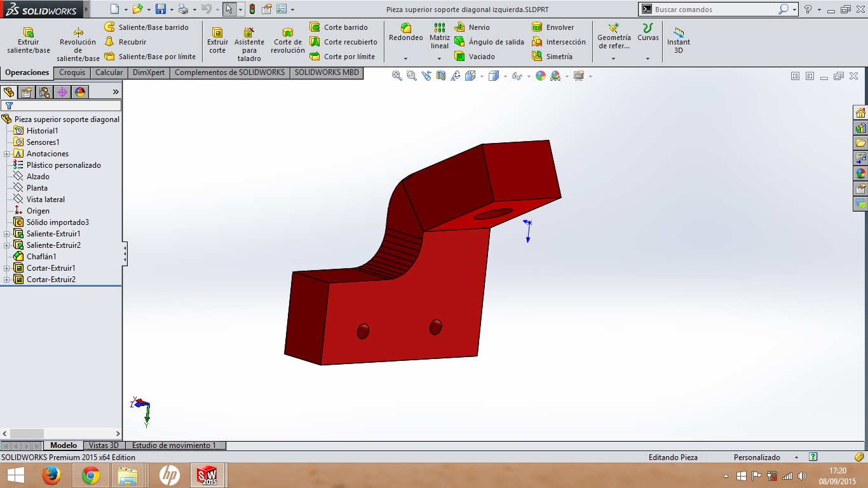Open the SOLIDWORKS MBD tab
The height and width of the screenshot is (488, 868).
327,72
